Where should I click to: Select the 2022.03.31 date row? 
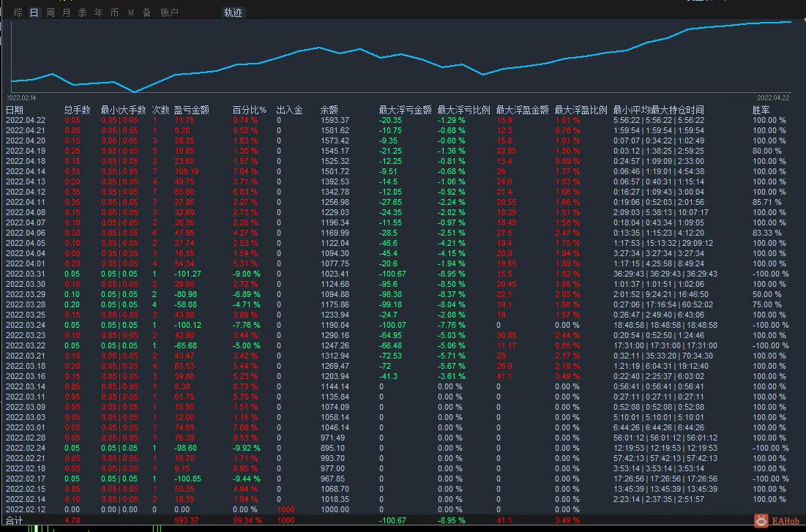point(25,274)
